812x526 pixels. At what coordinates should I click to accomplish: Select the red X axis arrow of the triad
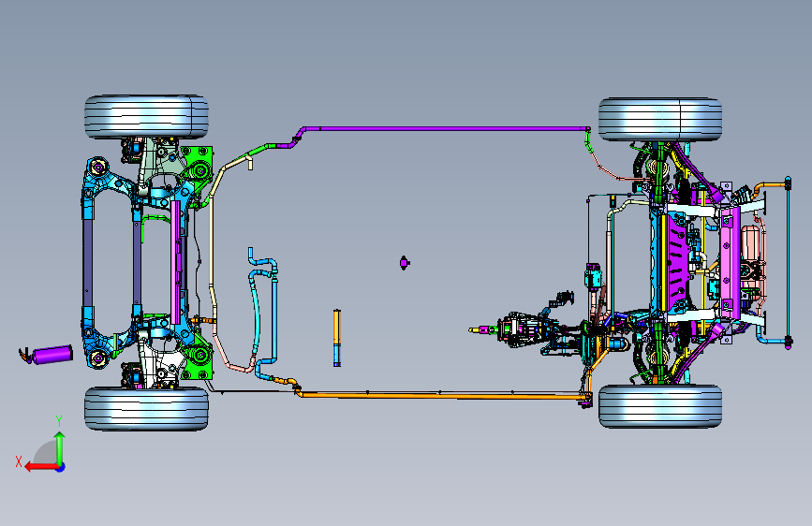41,467
